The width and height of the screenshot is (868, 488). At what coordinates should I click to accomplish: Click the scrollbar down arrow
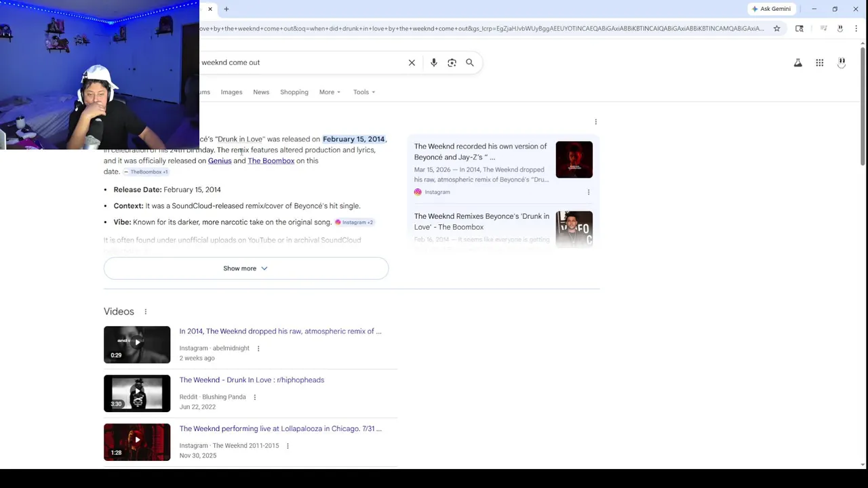click(863, 464)
